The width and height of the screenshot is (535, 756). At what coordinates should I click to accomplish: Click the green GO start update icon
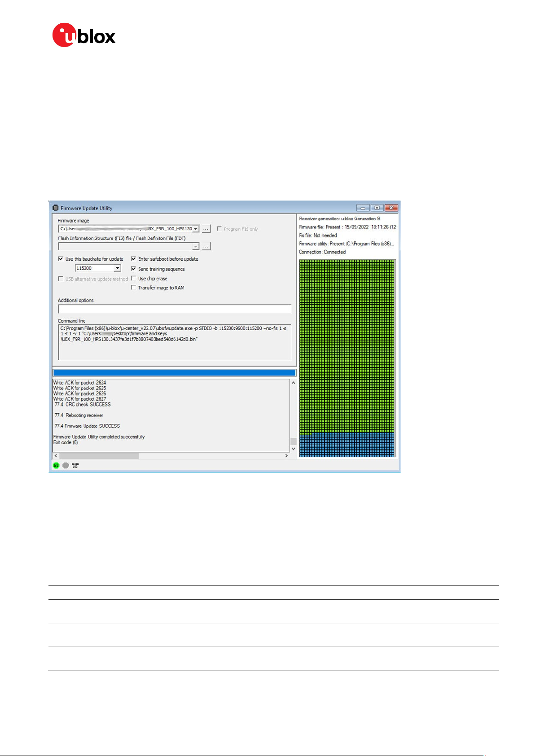pos(56,465)
